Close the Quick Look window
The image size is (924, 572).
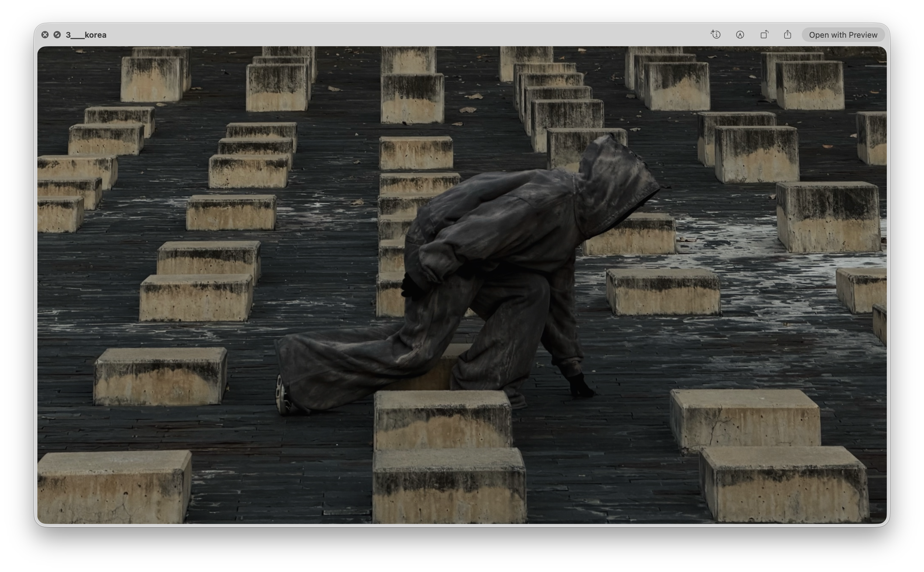[45, 35]
